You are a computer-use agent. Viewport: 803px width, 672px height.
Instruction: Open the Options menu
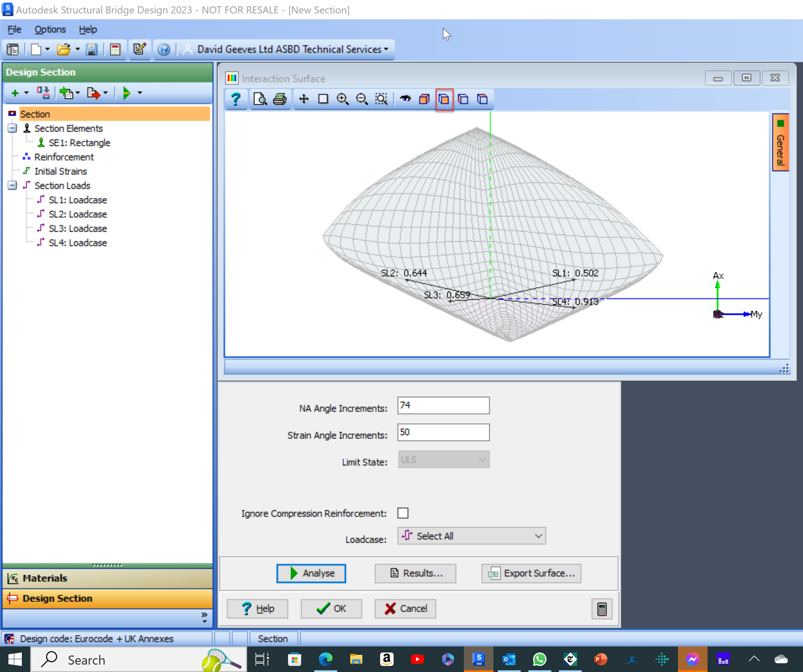pos(50,30)
